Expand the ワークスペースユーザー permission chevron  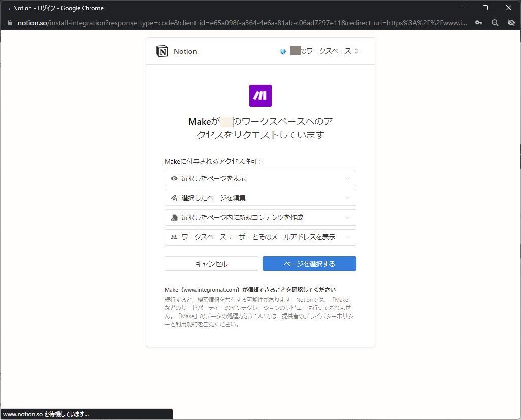pos(347,237)
